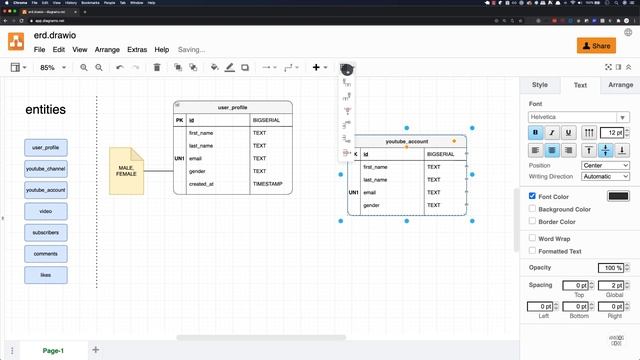640x360 pixels.
Task: Click the fullscreen toggle icon
Action: (608, 67)
